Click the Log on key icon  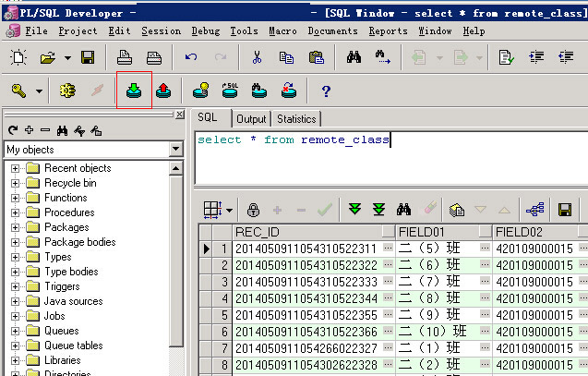(x=18, y=91)
